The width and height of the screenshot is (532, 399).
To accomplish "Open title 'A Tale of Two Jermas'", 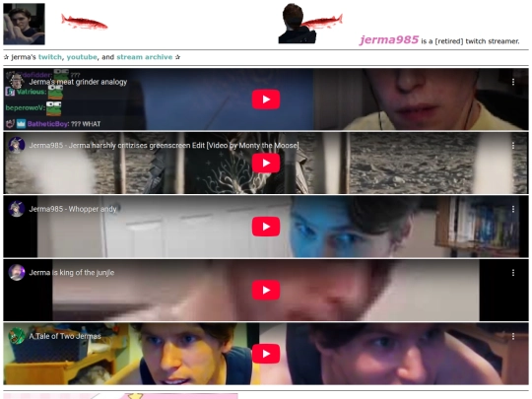I will click(x=65, y=336).
